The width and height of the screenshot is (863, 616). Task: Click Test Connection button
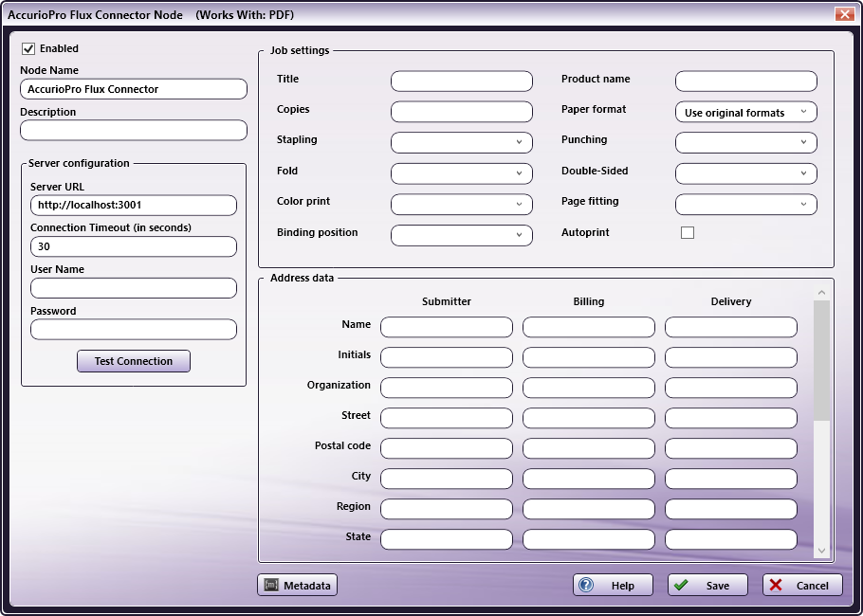tap(134, 361)
